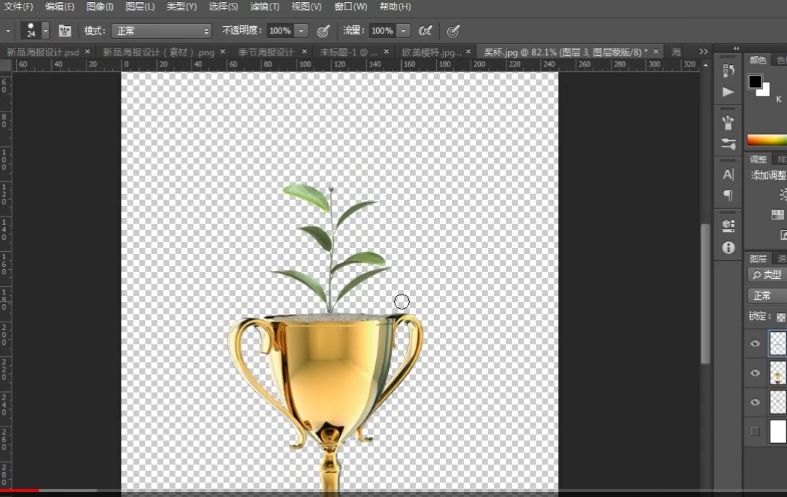Close the 未标题-1 tab
The width and height of the screenshot is (787, 497).
[386, 52]
